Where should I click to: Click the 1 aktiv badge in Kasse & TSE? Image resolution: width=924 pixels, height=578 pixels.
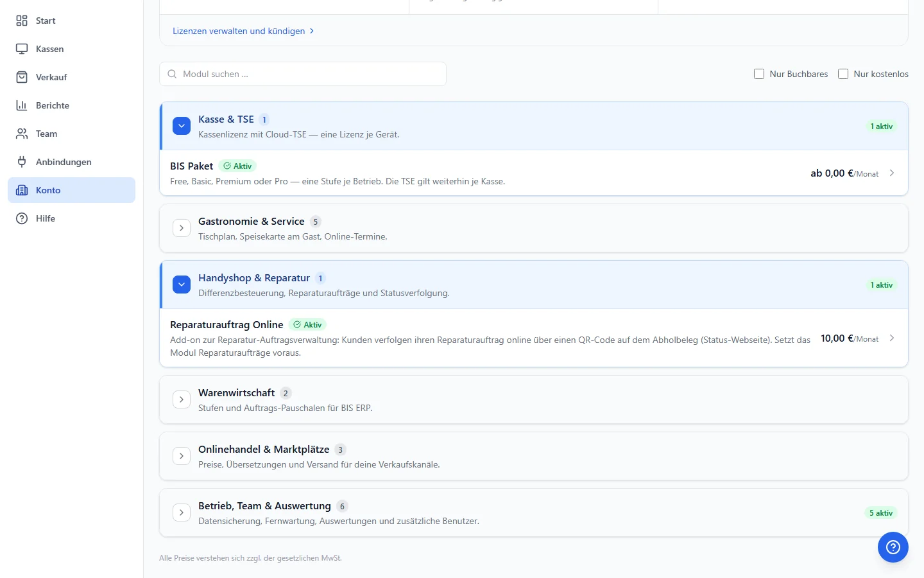[x=882, y=126]
